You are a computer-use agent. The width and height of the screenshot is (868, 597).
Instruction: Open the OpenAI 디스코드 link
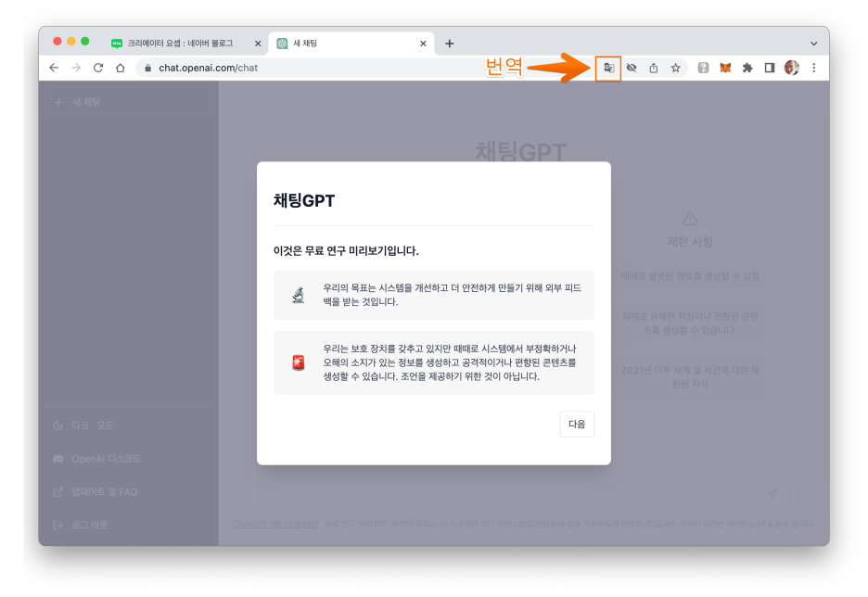[129, 459]
